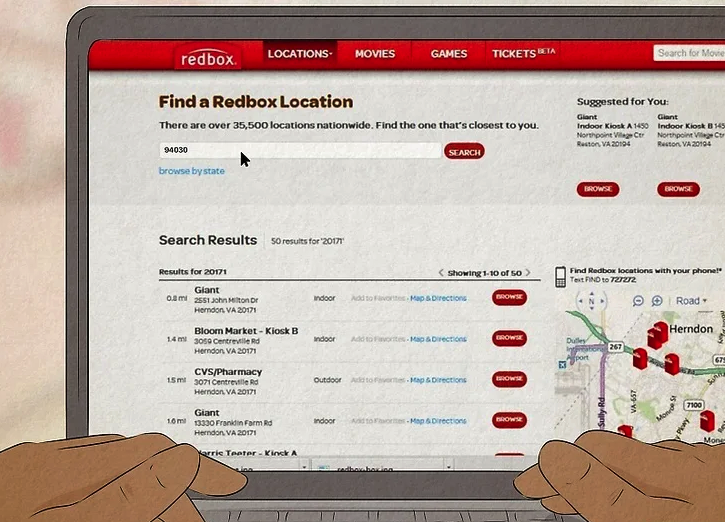Open the GAMES tab
The width and height of the screenshot is (725, 522).
pos(449,54)
